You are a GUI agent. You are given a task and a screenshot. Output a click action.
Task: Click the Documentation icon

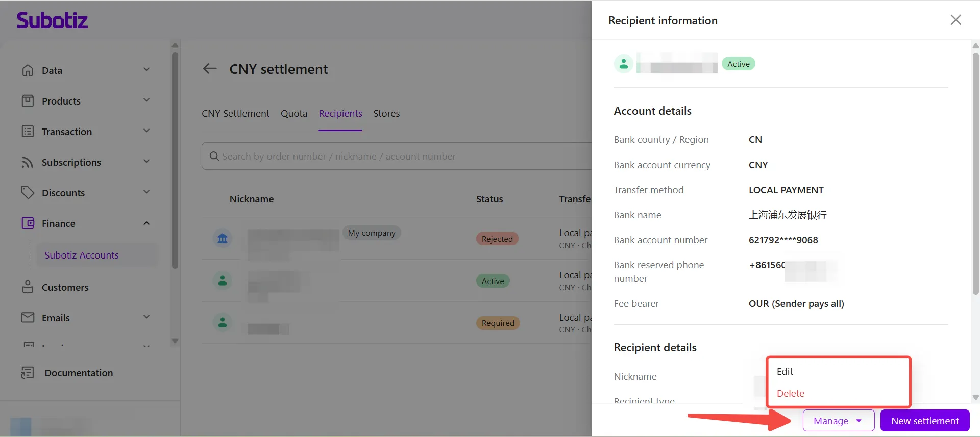(28, 373)
